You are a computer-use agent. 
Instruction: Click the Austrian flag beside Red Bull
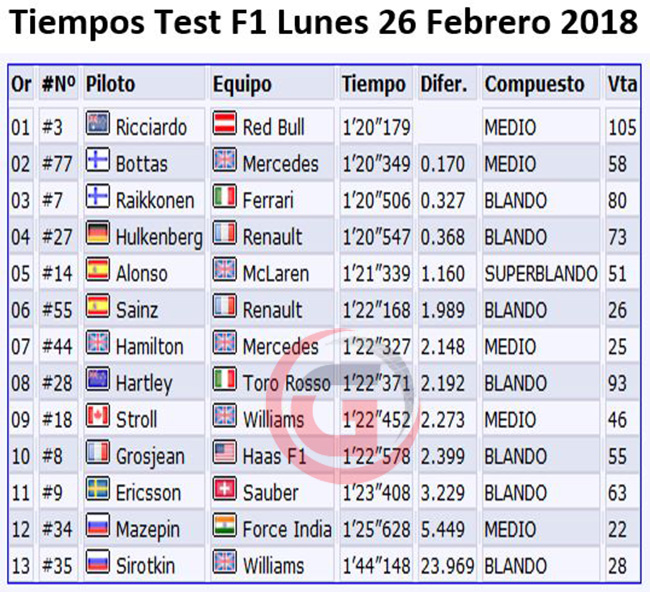(225, 124)
